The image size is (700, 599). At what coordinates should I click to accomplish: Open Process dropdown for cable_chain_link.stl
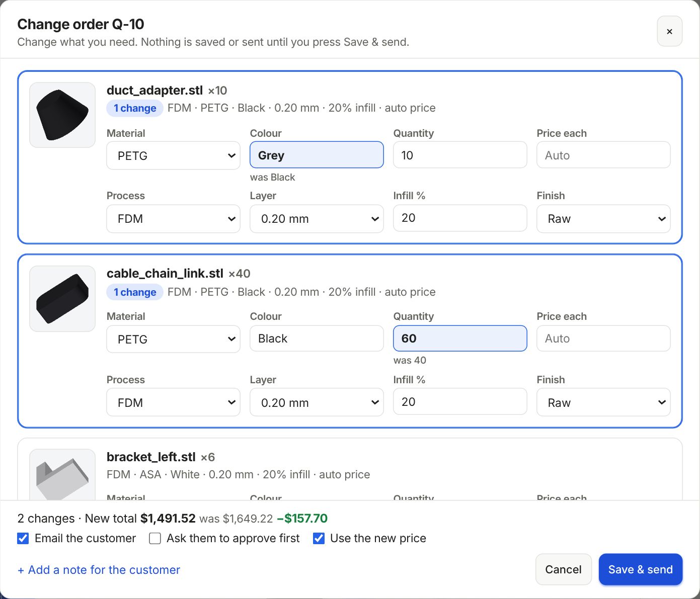pos(173,402)
